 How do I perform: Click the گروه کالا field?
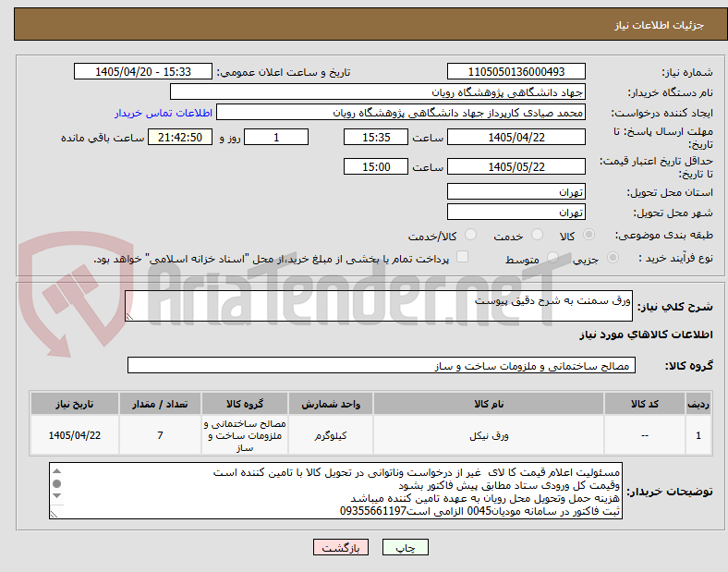[x=382, y=365]
